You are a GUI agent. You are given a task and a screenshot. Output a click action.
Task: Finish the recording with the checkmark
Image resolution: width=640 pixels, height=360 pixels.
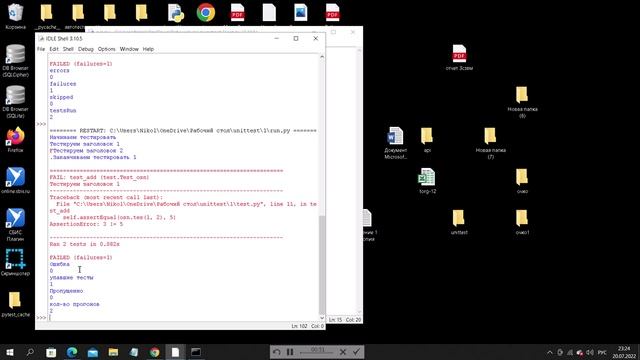tap(356, 352)
